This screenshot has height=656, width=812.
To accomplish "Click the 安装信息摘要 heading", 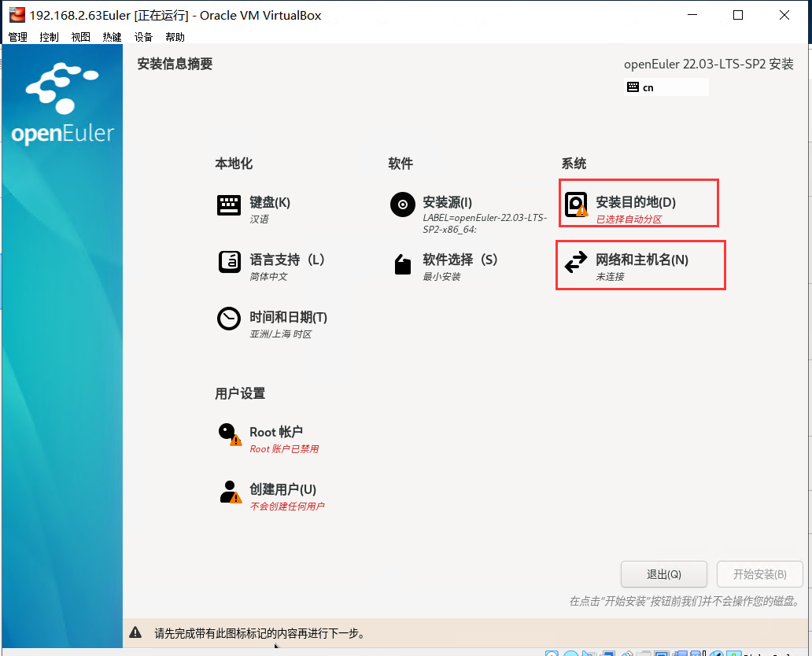I will [x=175, y=64].
